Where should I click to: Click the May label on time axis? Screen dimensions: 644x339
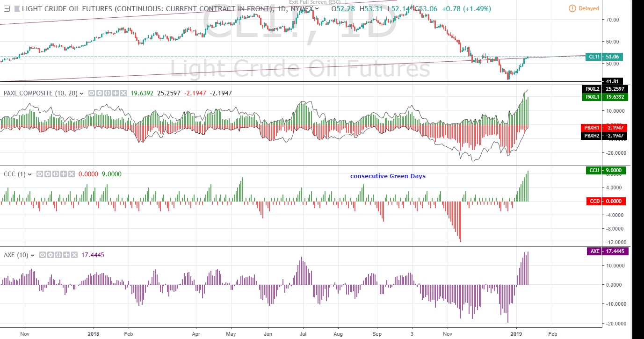(x=231, y=334)
